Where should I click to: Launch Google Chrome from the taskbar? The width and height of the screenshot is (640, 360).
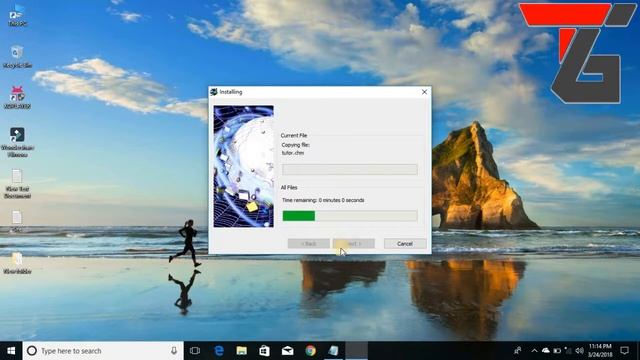pos(311,351)
